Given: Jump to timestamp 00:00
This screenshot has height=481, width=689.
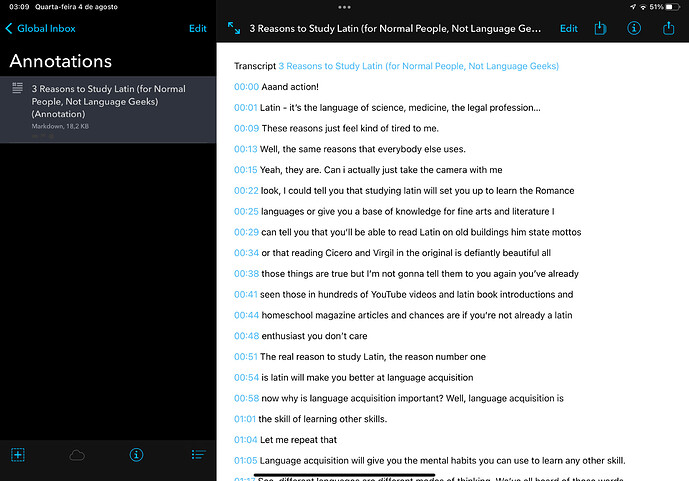Looking at the screenshot, I should click(x=247, y=87).
